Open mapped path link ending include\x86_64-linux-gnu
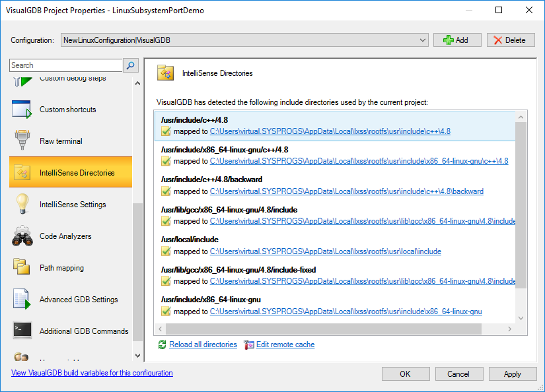 [346, 311]
